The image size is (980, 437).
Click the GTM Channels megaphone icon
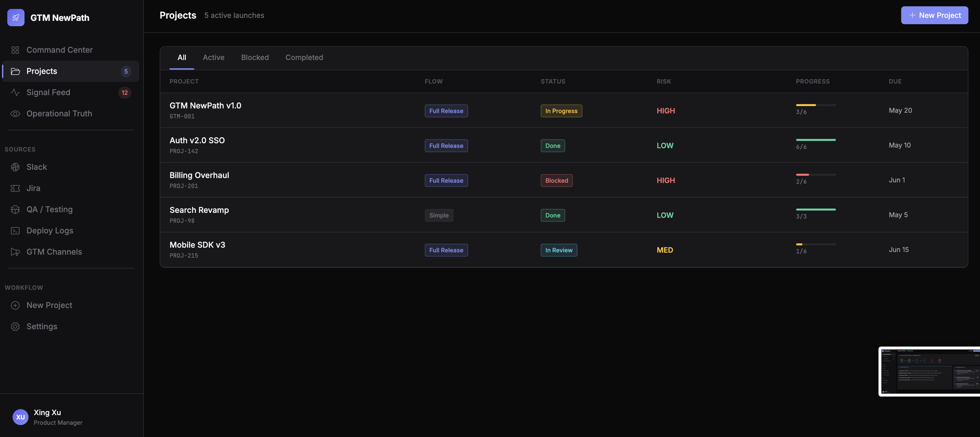[15, 252]
